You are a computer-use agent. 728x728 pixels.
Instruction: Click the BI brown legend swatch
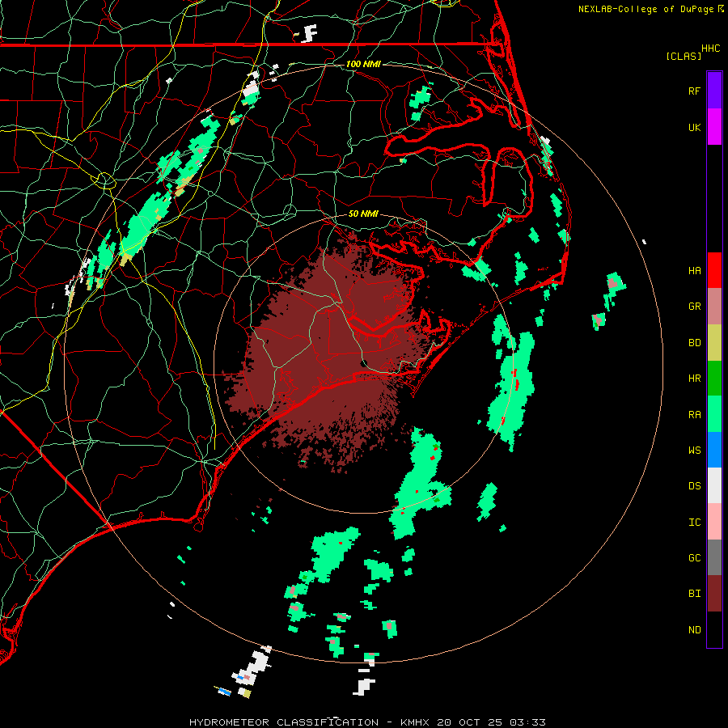click(714, 594)
